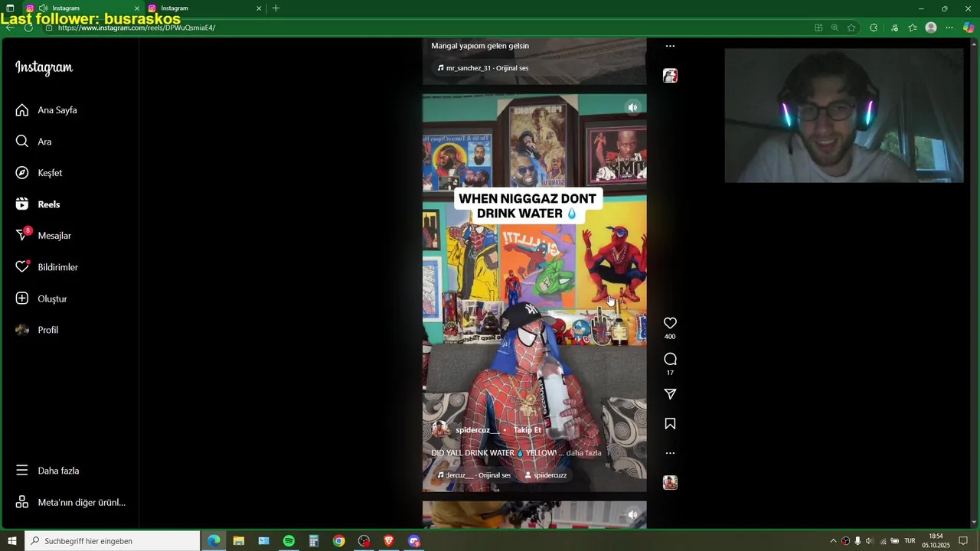Open audio thumbnail beside mr_sanchez_31 reel
The width and height of the screenshot is (980, 551).
[x=670, y=76]
